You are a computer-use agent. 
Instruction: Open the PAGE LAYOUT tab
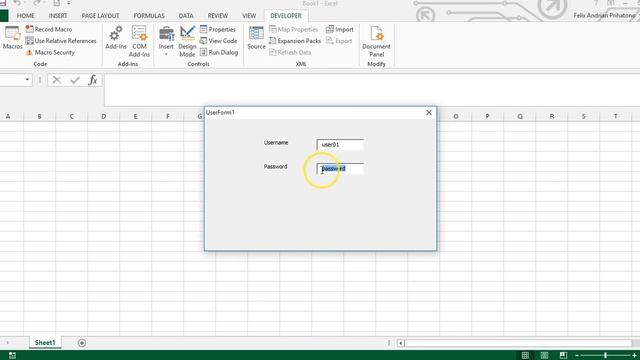[100, 16]
